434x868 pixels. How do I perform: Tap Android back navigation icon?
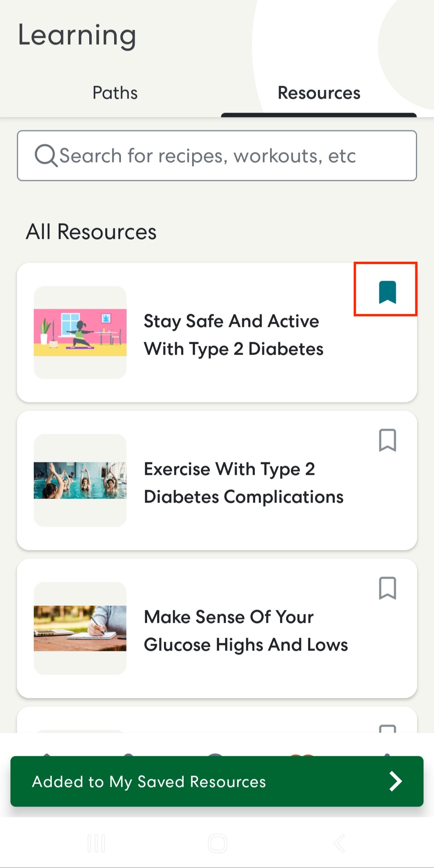(x=340, y=843)
